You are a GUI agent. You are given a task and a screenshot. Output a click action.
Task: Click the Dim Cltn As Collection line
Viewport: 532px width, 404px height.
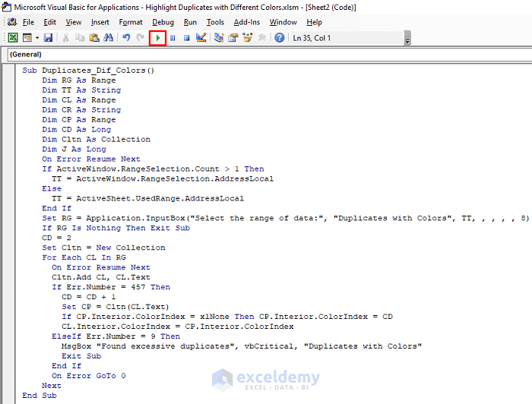96,139
